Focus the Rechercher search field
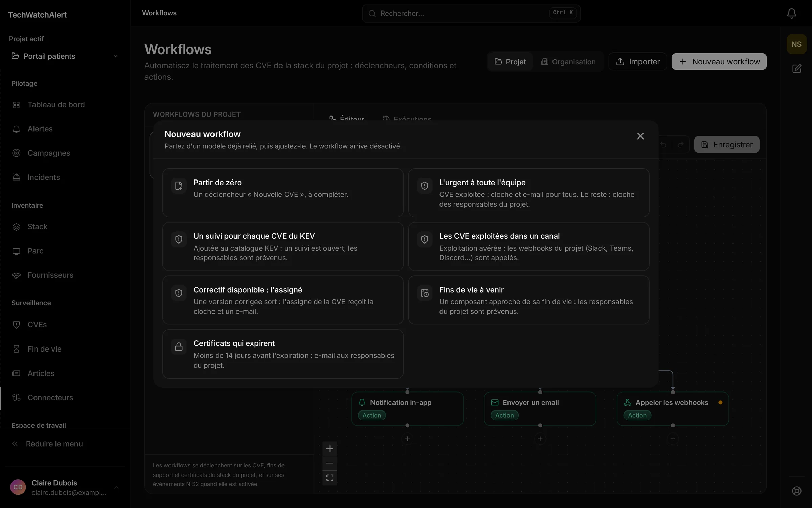The width and height of the screenshot is (812, 508). click(x=471, y=14)
